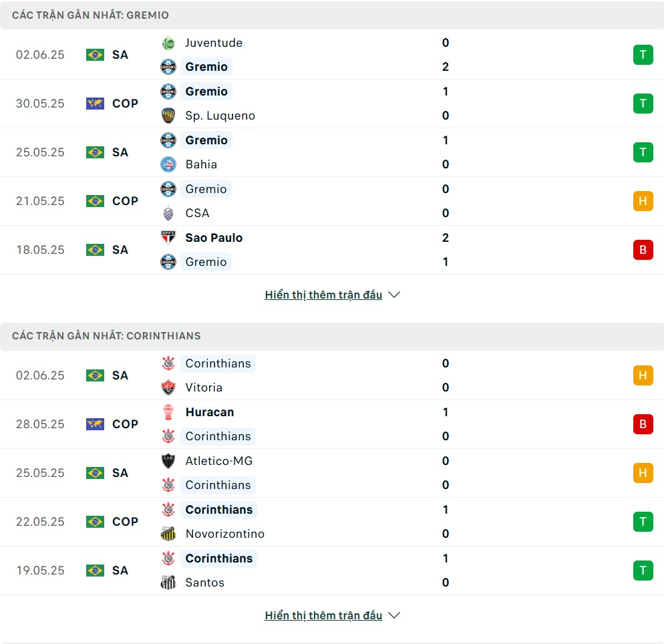Screen dimensions: 664x644
Task: Click the Atletico-MG team crest
Action: tap(168, 461)
